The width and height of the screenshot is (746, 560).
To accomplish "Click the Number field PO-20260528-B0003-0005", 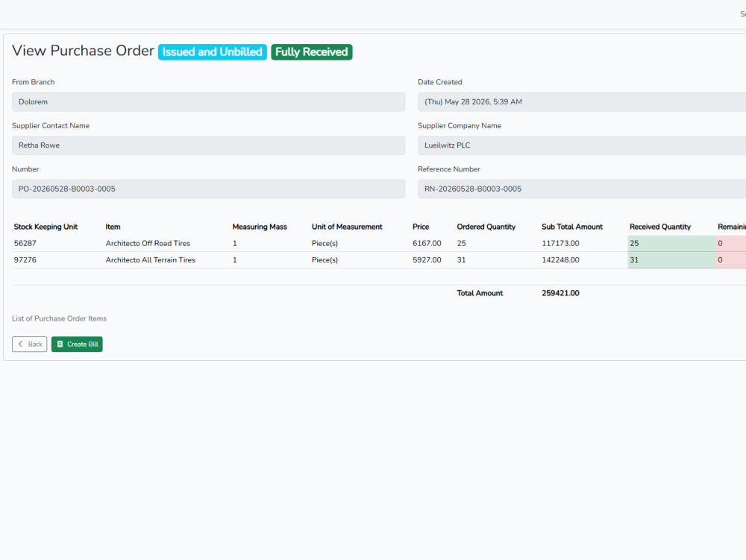I will [x=208, y=189].
